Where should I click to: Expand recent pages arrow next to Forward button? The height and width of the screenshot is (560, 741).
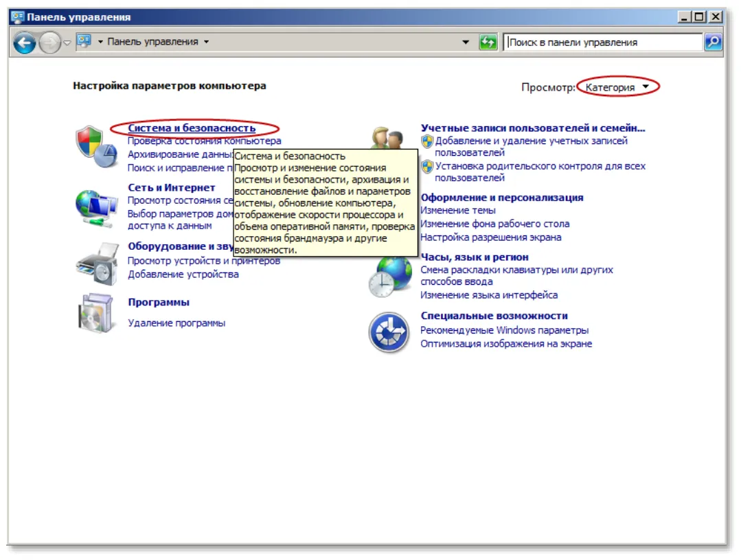67,43
